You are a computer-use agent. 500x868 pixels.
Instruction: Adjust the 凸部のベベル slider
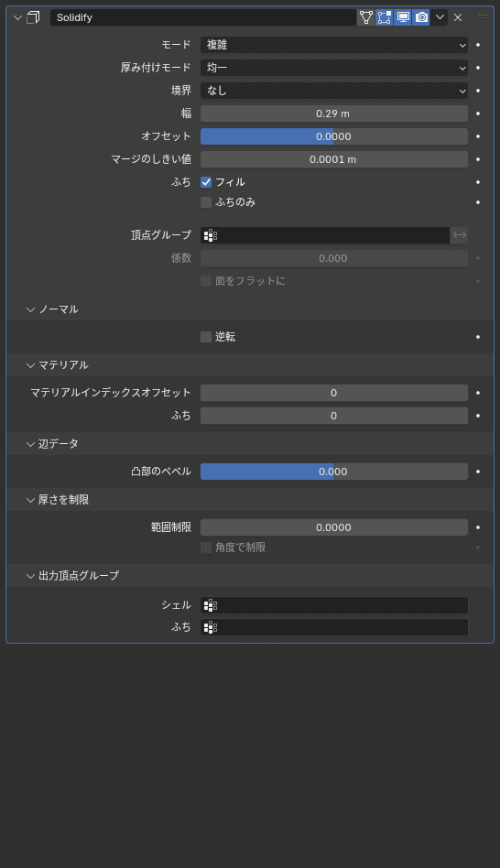pyautogui.click(x=334, y=472)
